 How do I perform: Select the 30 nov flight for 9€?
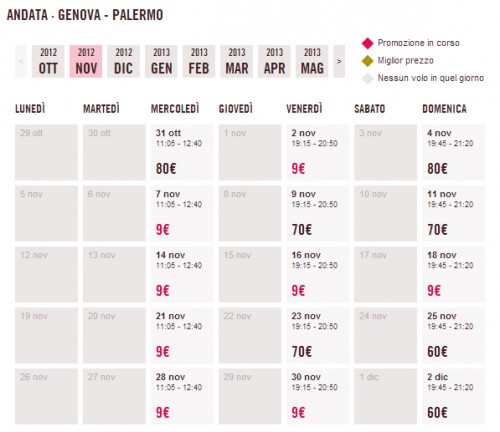pos(317,396)
